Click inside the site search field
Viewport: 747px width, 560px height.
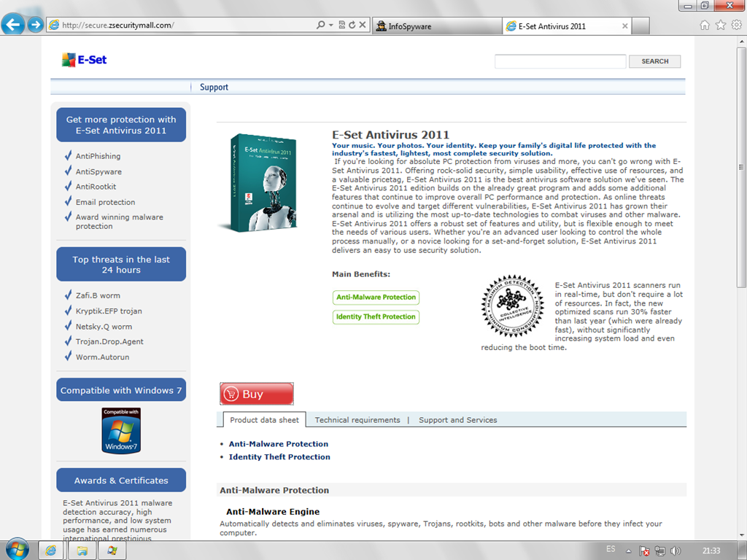pyautogui.click(x=560, y=61)
